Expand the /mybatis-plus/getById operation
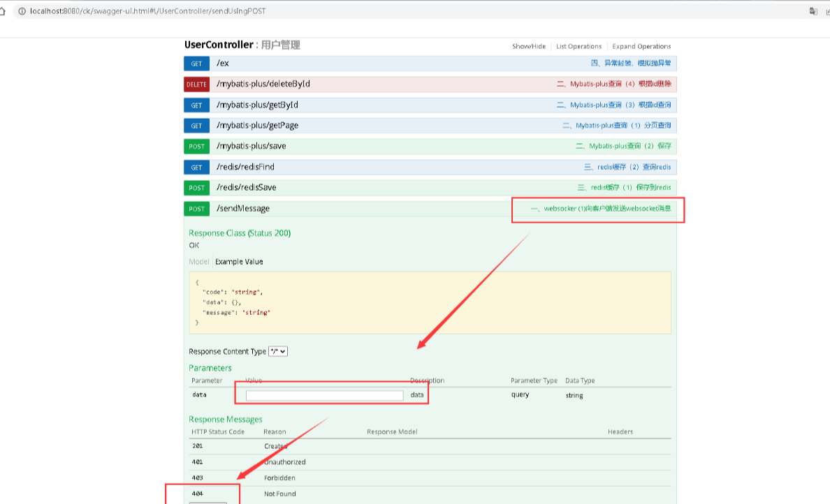The image size is (830, 504). (x=257, y=105)
